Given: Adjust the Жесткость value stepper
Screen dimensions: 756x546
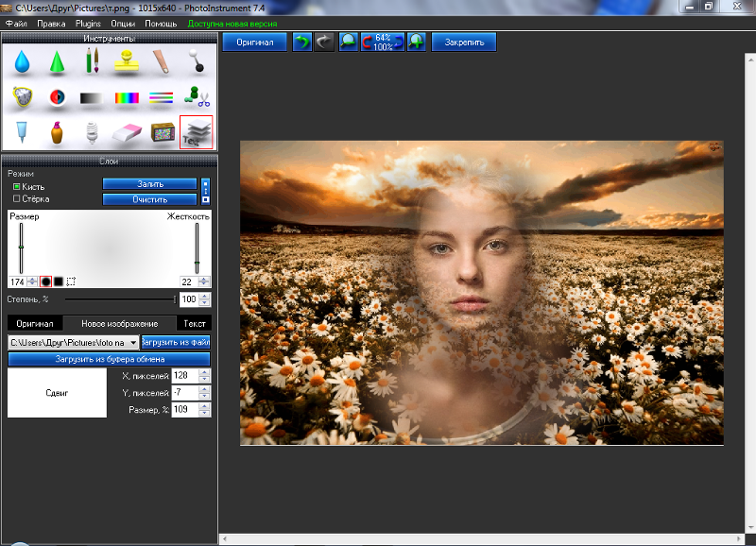Looking at the screenshot, I should (x=204, y=282).
